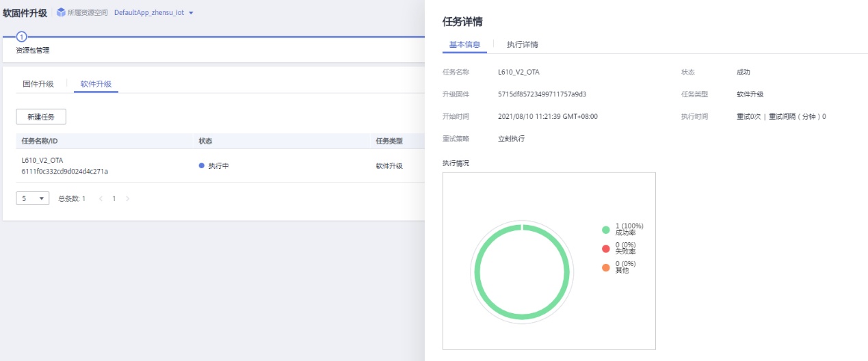Open 基本信息 tab in task details
This screenshot has width=868, height=361.
pyautogui.click(x=464, y=44)
